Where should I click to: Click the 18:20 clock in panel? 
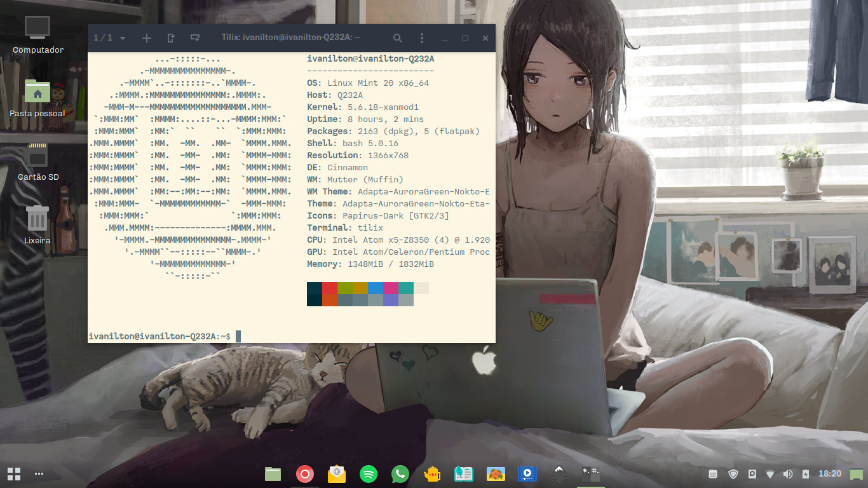[830, 474]
